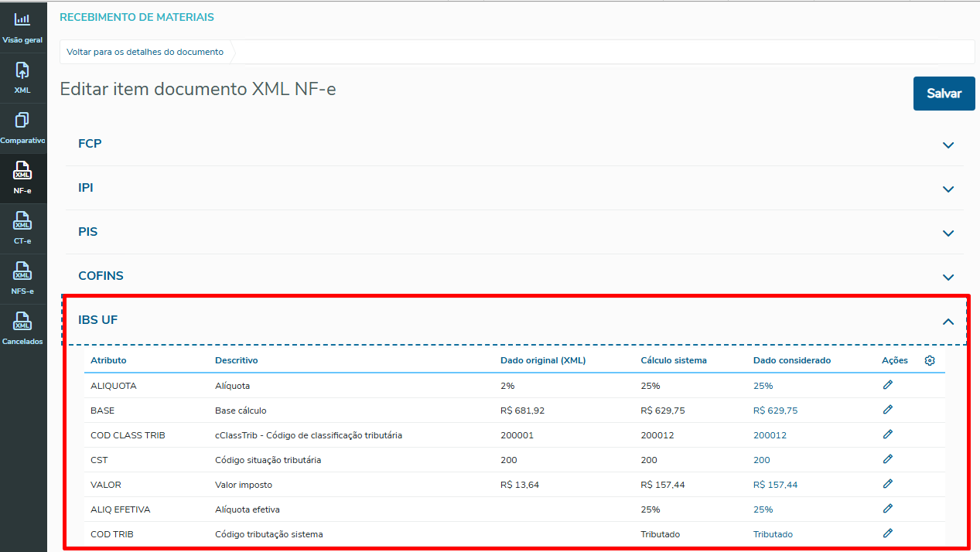Image resolution: width=980 pixels, height=552 pixels.
Task: Click the Descritivo column header
Action: 237,360
